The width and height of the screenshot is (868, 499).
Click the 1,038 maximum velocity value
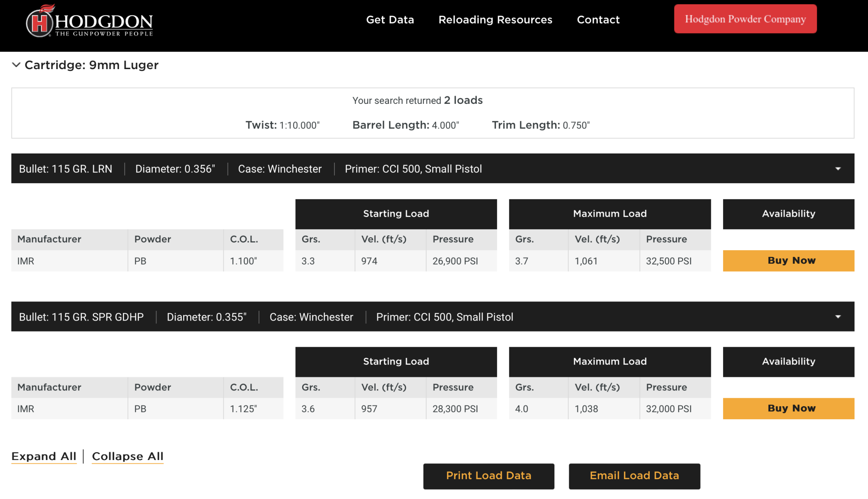pyautogui.click(x=586, y=409)
